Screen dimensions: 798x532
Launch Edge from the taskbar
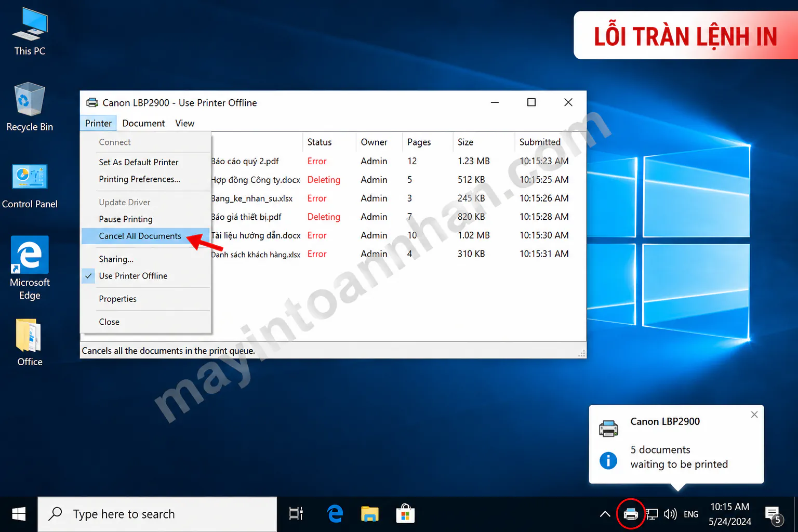[335, 514]
